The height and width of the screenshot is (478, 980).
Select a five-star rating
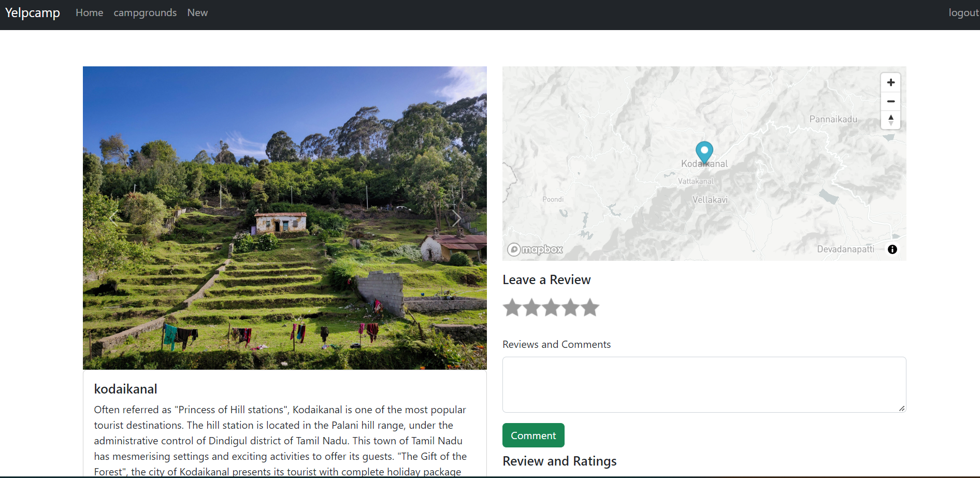pyautogui.click(x=589, y=307)
